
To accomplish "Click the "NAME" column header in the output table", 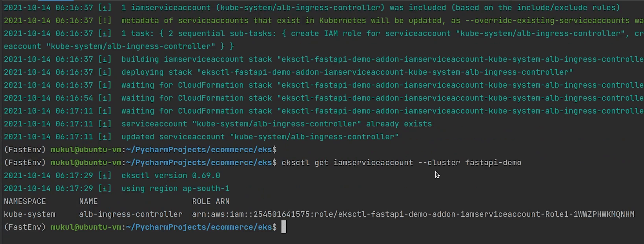I will [88, 201].
